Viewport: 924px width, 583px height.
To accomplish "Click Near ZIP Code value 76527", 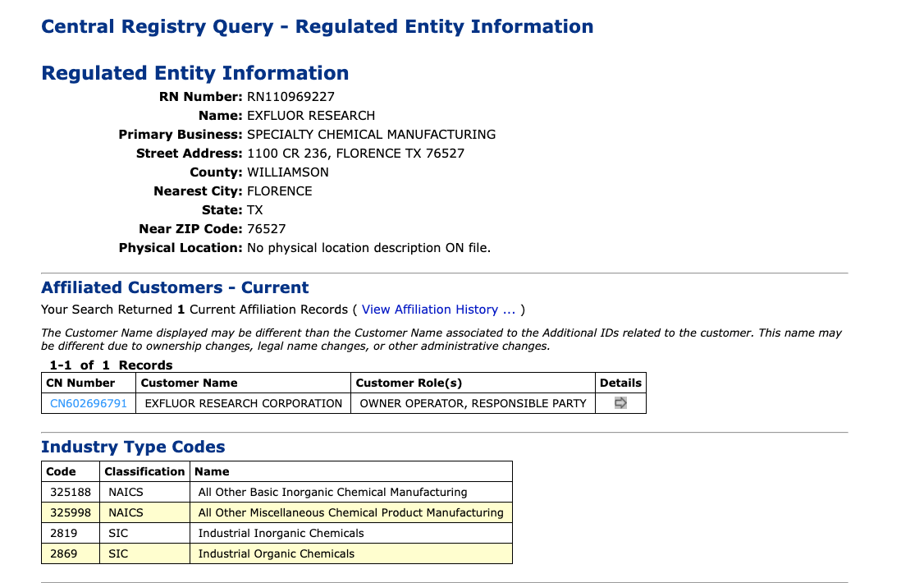I will pyautogui.click(x=267, y=229).
